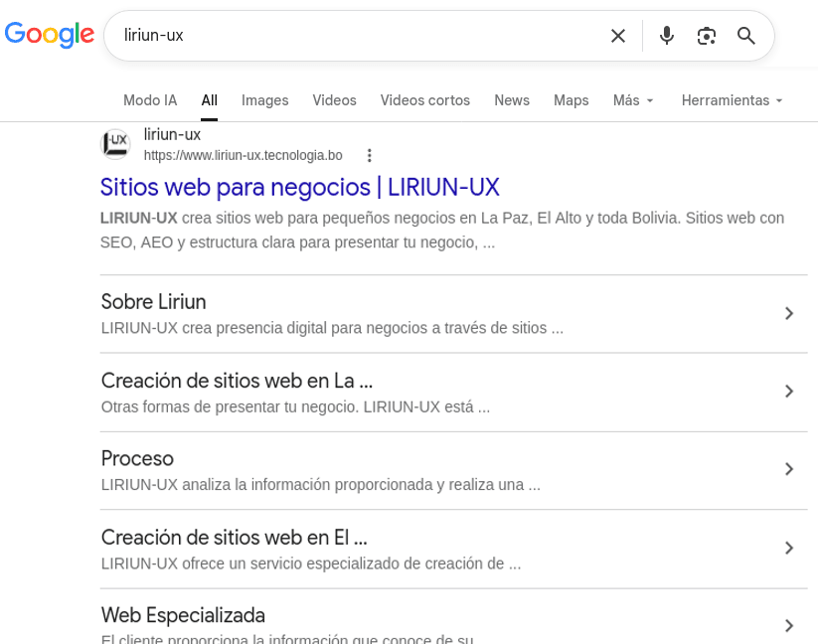Viewport: 818px width, 644px height.
Task: Switch to Images tab
Action: pos(265,100)
